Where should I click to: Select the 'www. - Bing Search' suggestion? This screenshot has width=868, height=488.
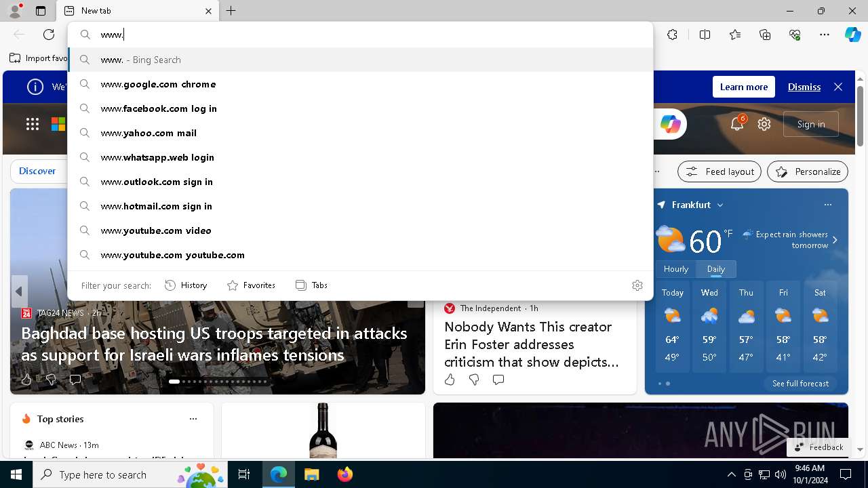pyautogui.click(x=360, y=60)
